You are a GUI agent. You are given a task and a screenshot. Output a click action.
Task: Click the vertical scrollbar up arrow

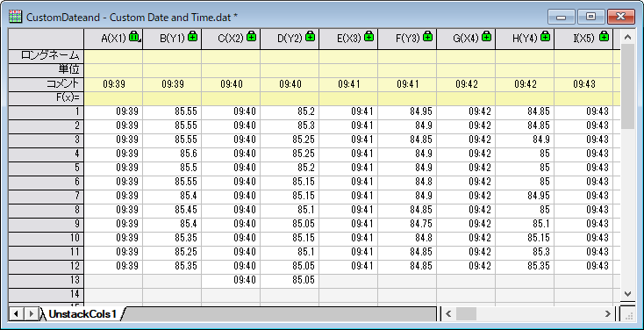627,38
